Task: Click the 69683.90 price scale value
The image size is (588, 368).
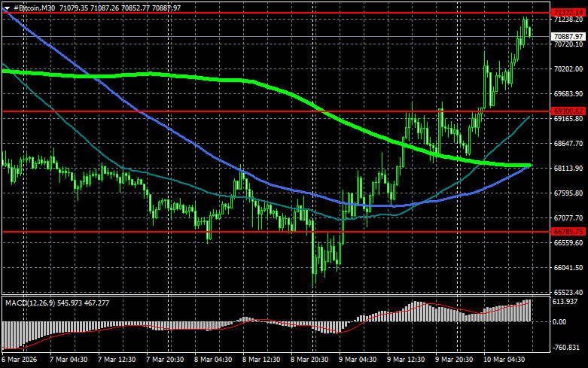Action: 568,93
